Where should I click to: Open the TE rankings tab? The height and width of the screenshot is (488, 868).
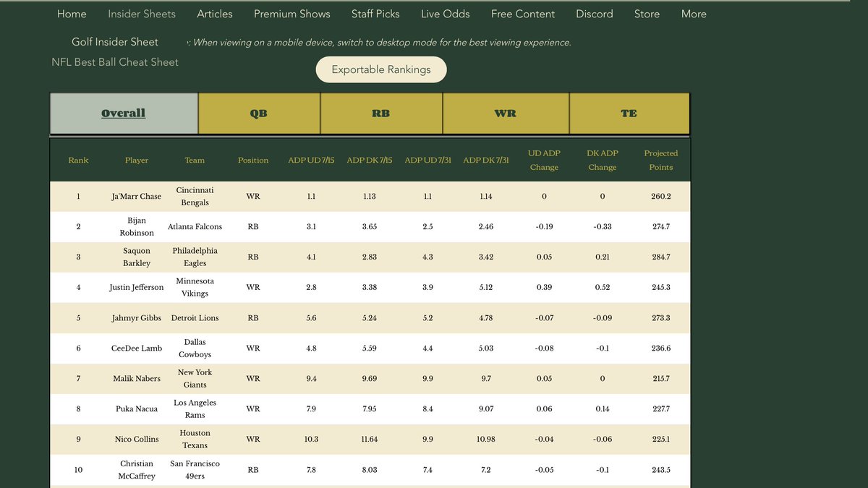pyautogui.click(x=629, y=113)
